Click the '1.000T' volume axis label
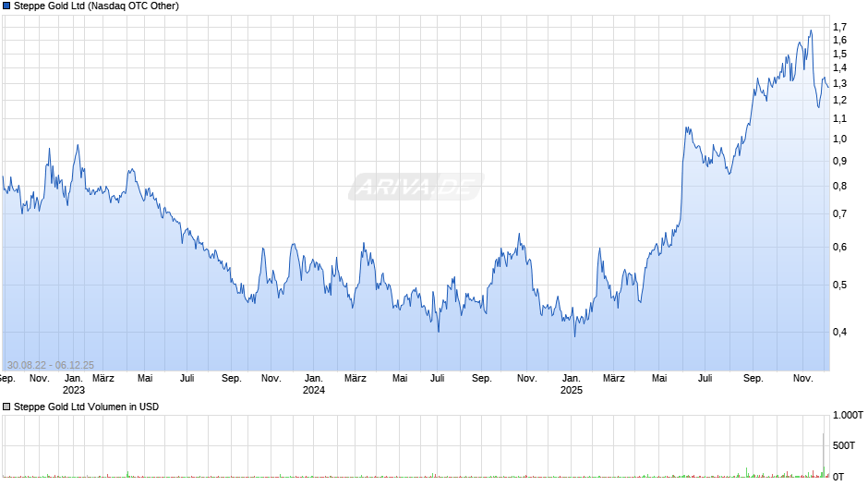868x486 pixels. (848, 415)
